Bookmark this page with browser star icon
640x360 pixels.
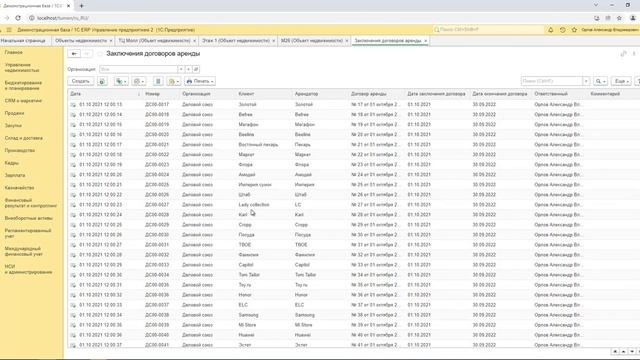[619, 18]
